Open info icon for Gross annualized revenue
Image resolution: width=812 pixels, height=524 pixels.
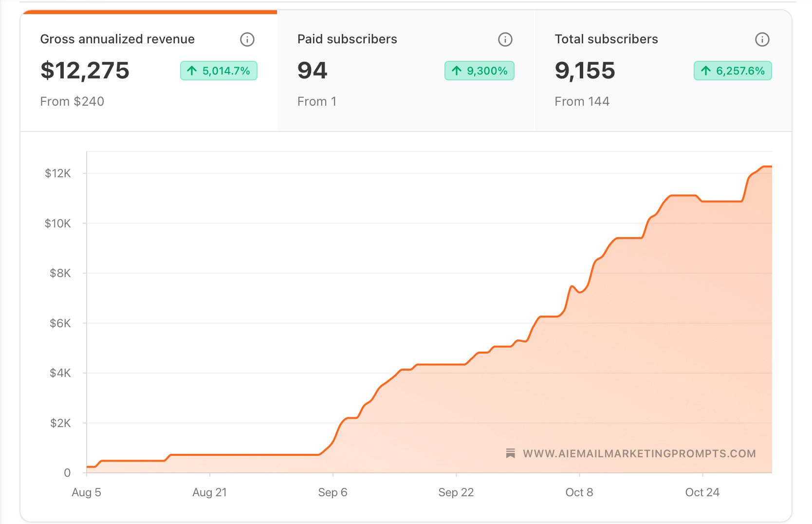(247, 39)
